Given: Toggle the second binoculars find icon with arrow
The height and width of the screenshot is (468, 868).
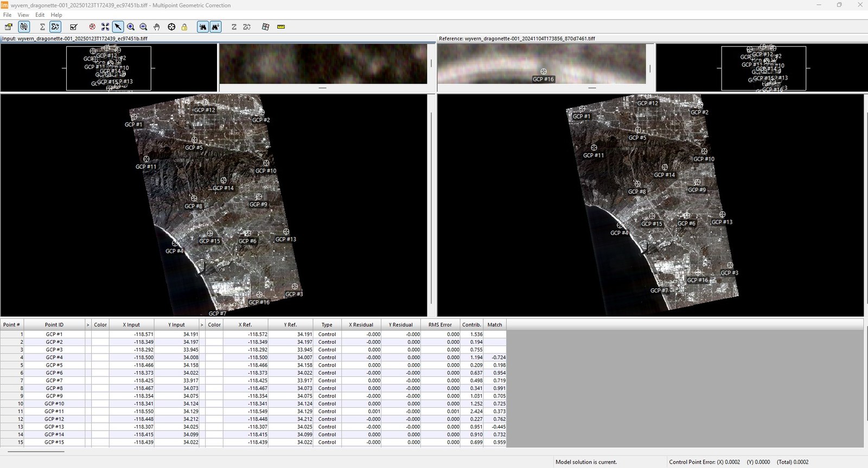Looking at the screenshot, I should tap(216, 27).
